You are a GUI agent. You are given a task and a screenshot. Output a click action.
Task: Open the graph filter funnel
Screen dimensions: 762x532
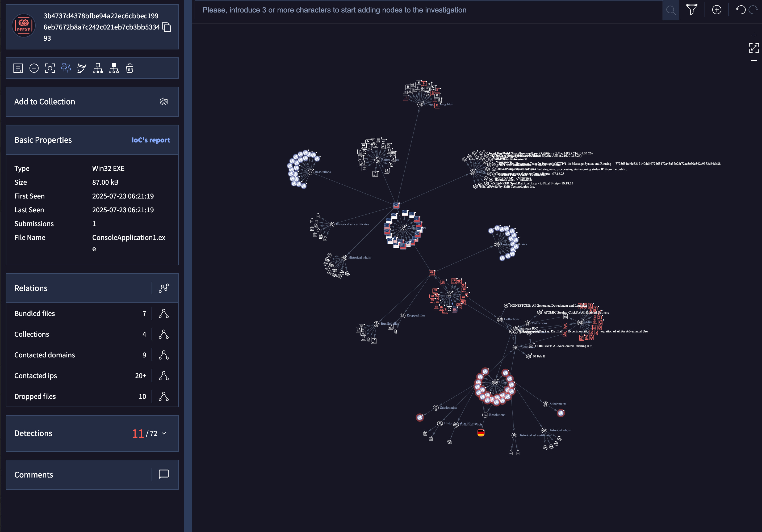692,10
